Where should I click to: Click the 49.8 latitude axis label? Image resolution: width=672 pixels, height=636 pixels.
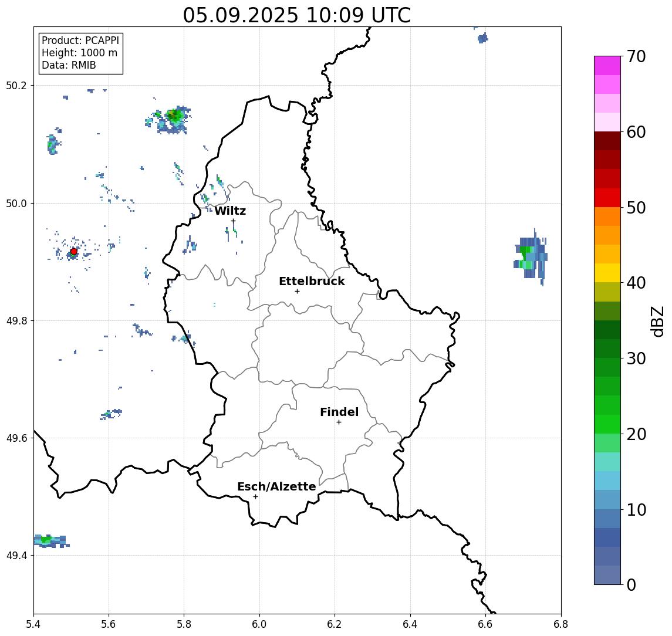(x=16, y=320)
